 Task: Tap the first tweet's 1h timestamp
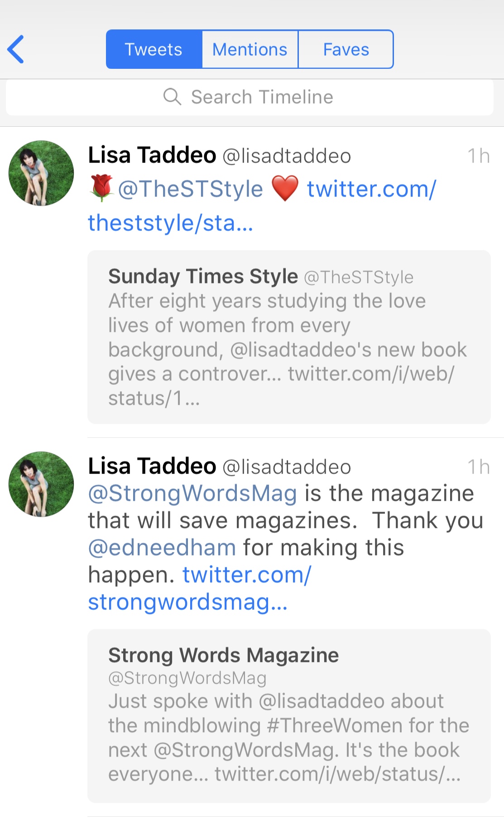tap(478, 156)
